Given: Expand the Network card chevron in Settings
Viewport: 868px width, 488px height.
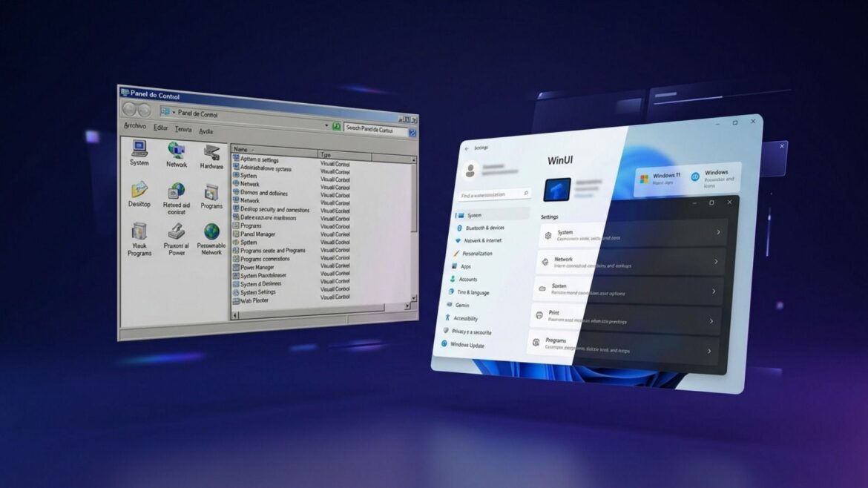Looking at the screenshot, I should (x=716, y=261).
